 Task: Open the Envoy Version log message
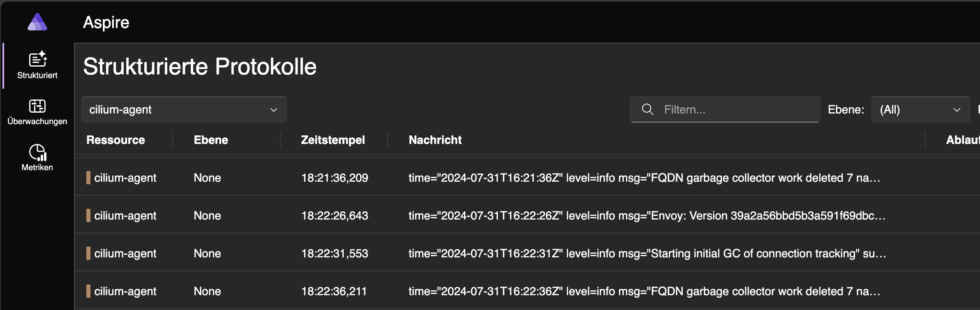click(x=646, y=215)
